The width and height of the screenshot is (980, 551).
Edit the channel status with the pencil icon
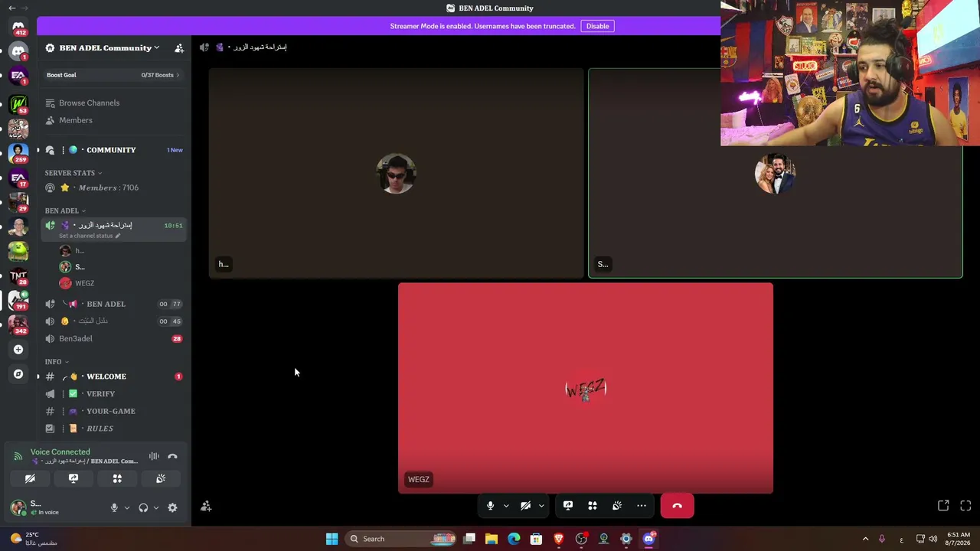(117, 236)
